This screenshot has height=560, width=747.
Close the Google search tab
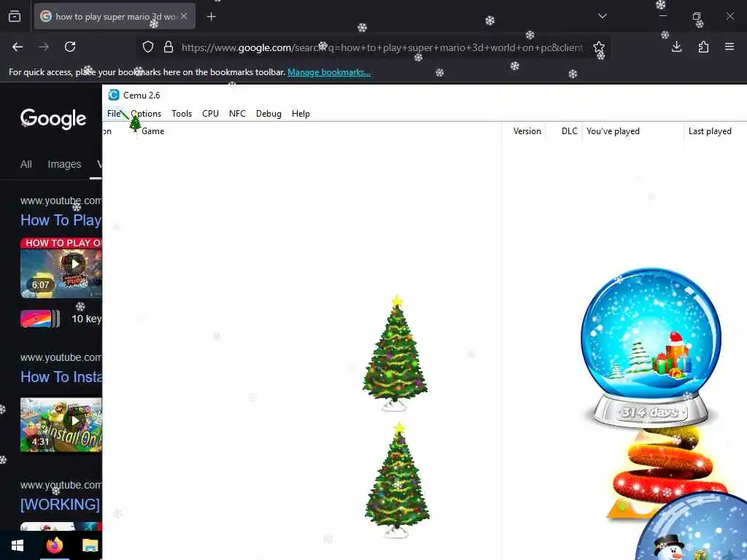(184, 16)
